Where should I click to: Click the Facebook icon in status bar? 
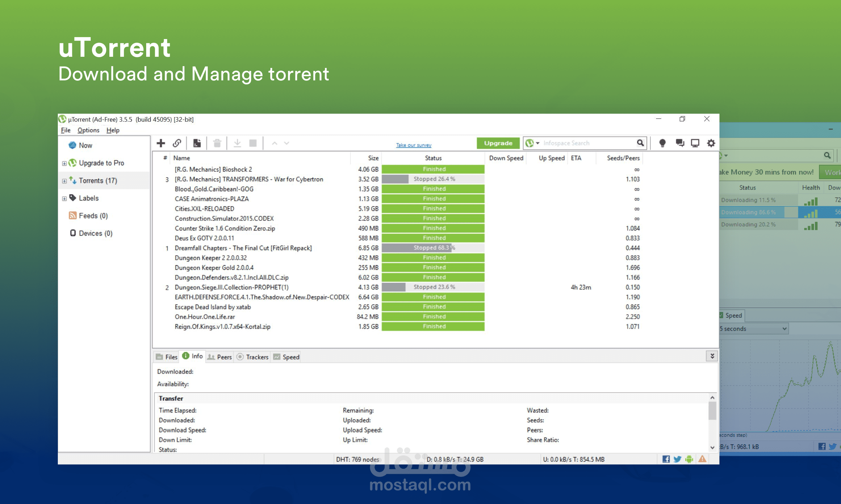click(666, 459)
